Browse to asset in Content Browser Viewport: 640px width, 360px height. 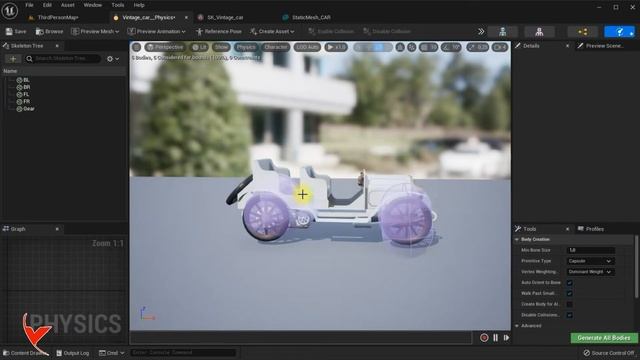(x=49, y=31)
